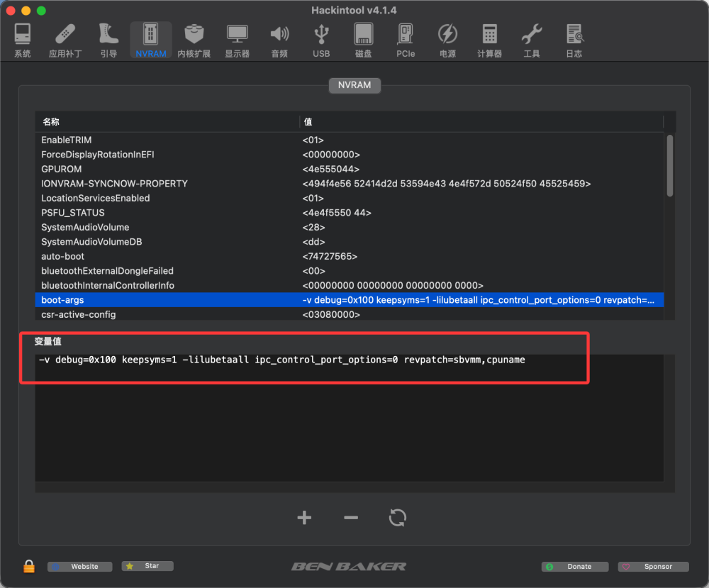Click the Sponsor button
The image size is (709, 588).
pos(654,566)
